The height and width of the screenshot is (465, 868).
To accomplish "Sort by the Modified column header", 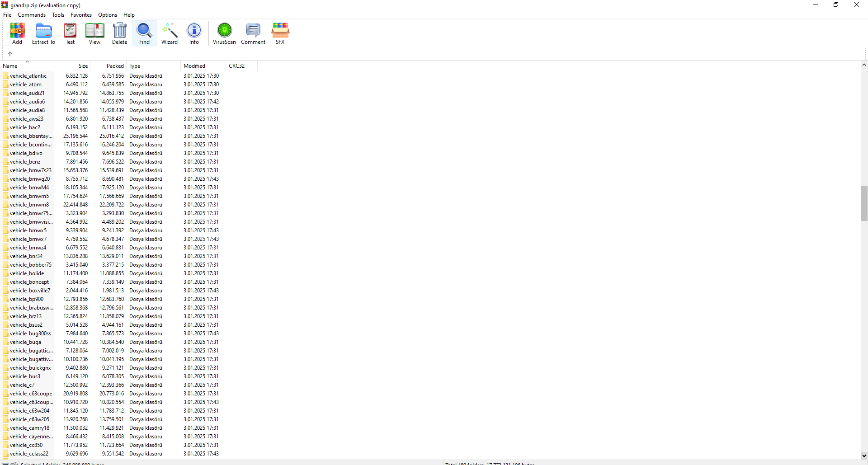I will pyautogui.click(x=203, y=66).
